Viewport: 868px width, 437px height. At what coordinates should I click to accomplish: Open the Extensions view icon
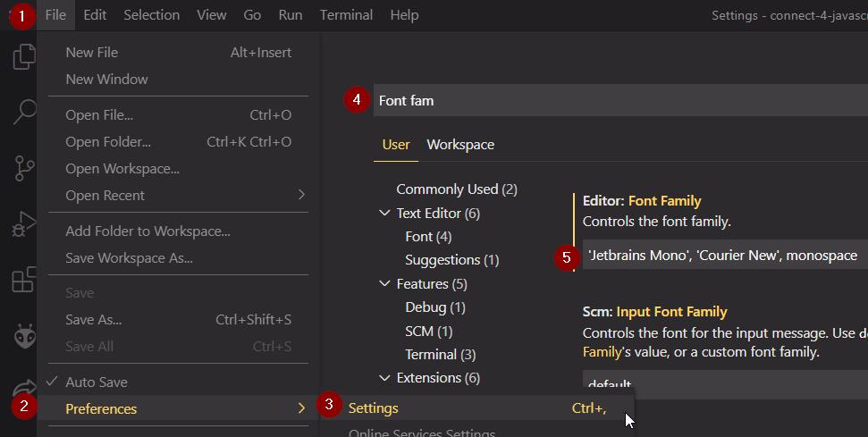point(24,280)
